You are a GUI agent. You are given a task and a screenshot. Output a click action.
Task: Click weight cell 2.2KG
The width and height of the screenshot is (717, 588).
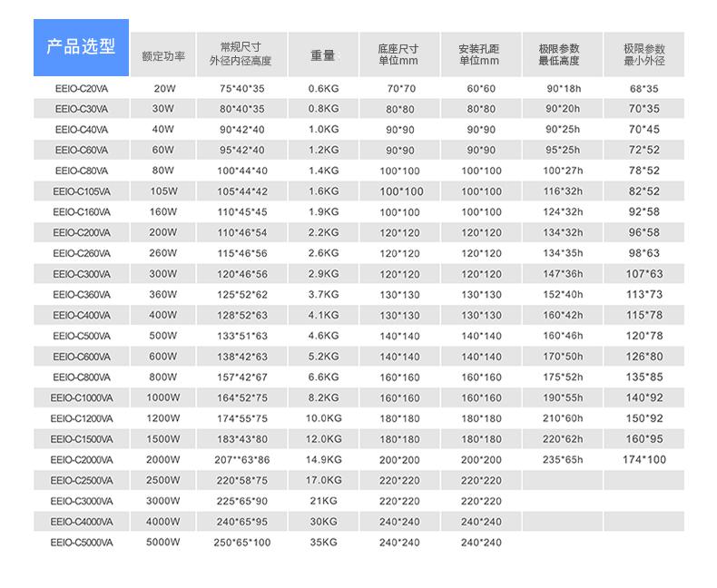coord(323,232)
